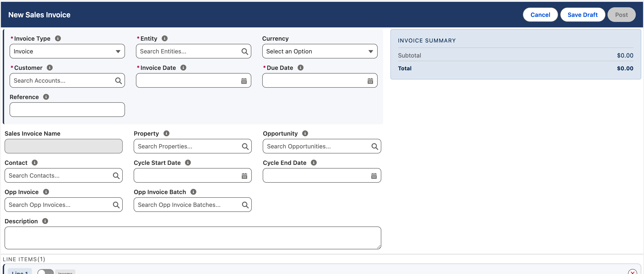Click the Search Accounts input field
Viewport: 644px width, 274px height.
(x=67, y=81)
